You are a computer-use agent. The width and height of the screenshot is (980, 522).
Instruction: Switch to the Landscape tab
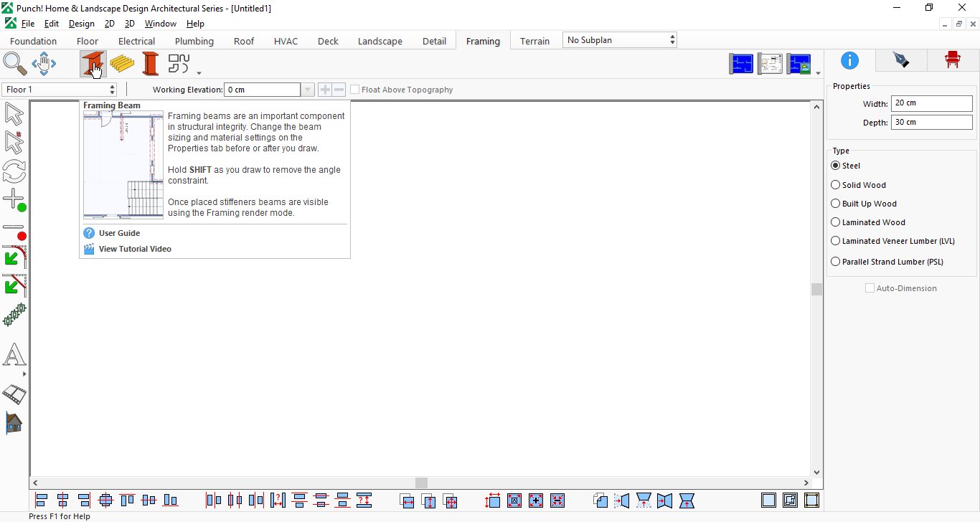[x=380, y=41]
